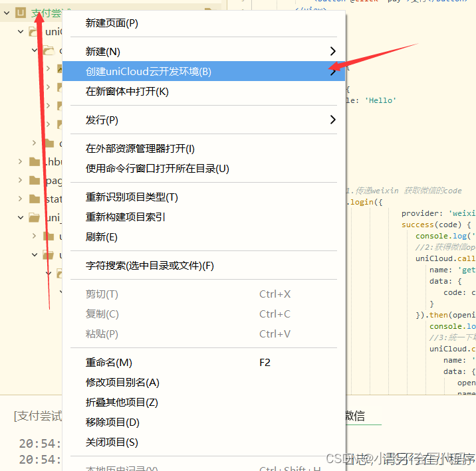The image size is (476, 471).
Task: Select 创建uniCloud云开发环境(B) menu entry
Action: [x=203, y=71]
